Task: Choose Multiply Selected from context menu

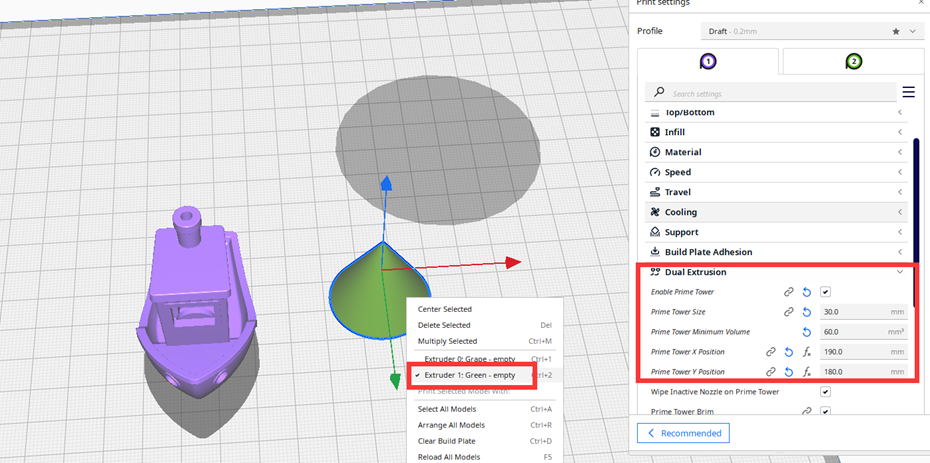Action: coord(485,341)
